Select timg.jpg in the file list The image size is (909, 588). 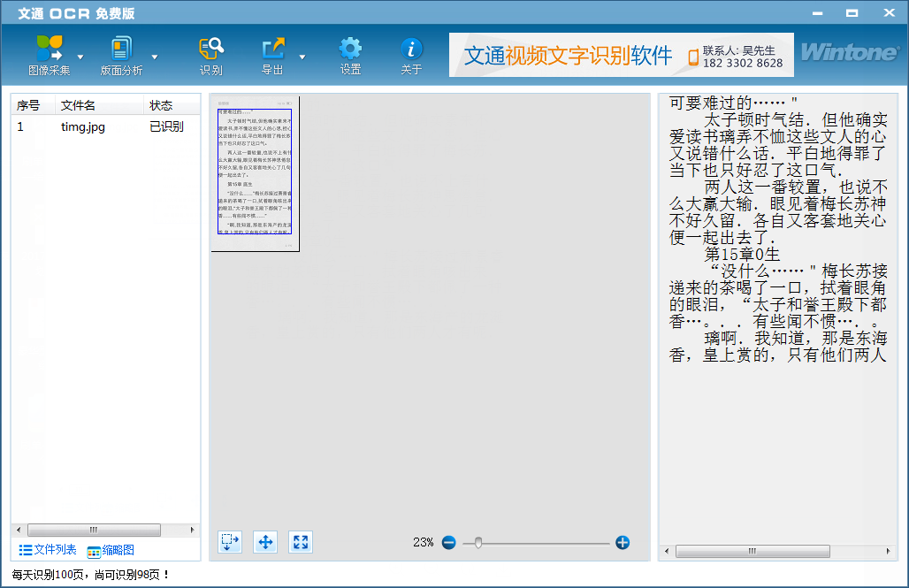point(83,126)
